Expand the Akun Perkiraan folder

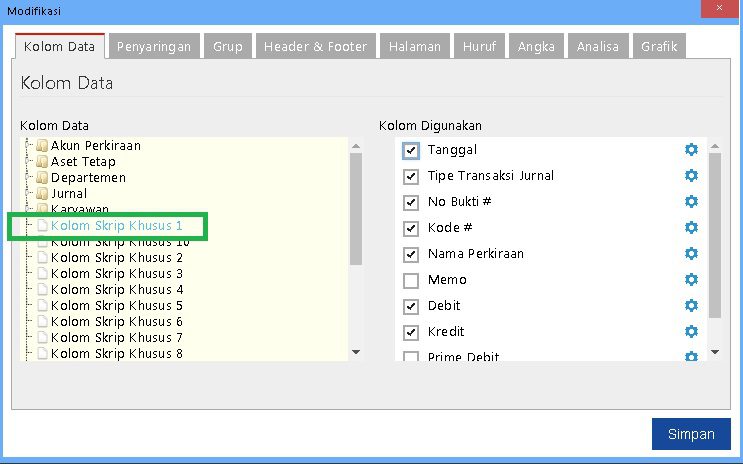(29, 146)
